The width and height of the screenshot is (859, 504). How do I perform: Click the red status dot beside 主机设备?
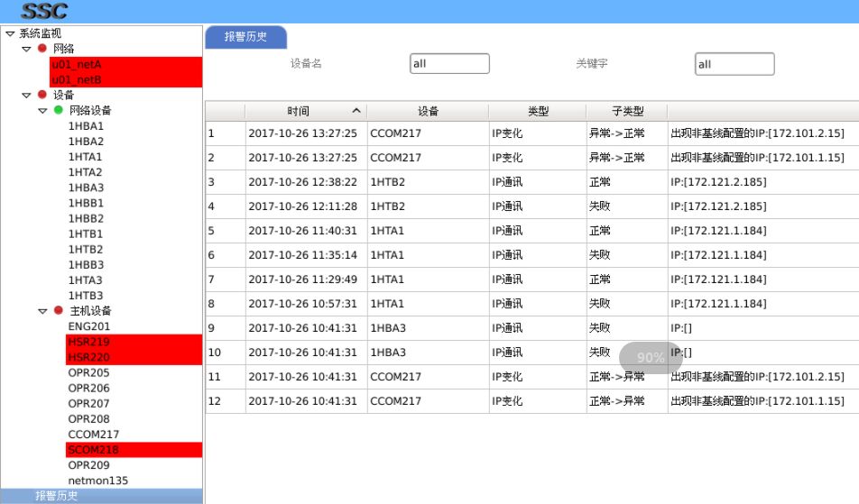58,310
